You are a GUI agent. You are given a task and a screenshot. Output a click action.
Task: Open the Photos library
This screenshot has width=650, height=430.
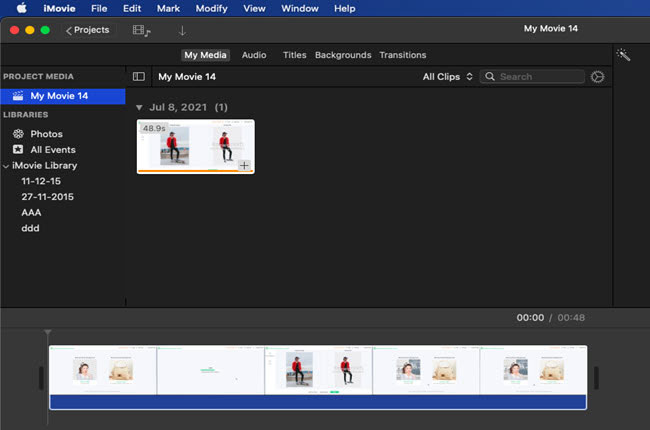pyautogui.click(x=46, y=134)
